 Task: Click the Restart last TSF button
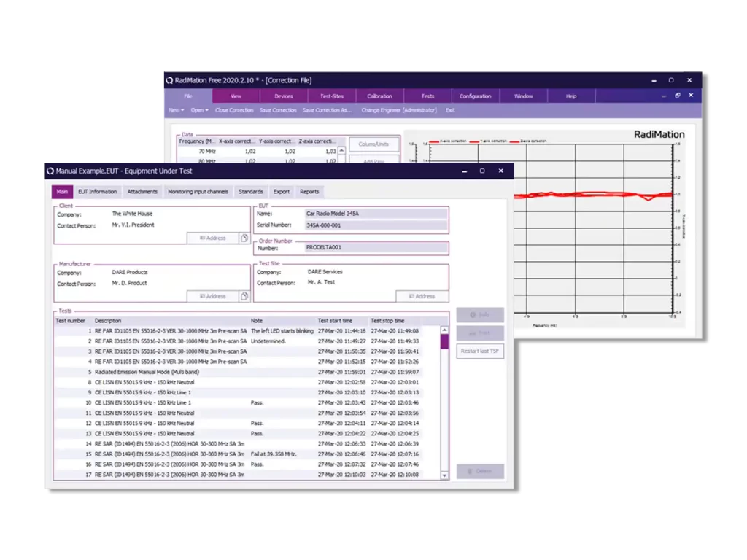(x=480, y=351)
